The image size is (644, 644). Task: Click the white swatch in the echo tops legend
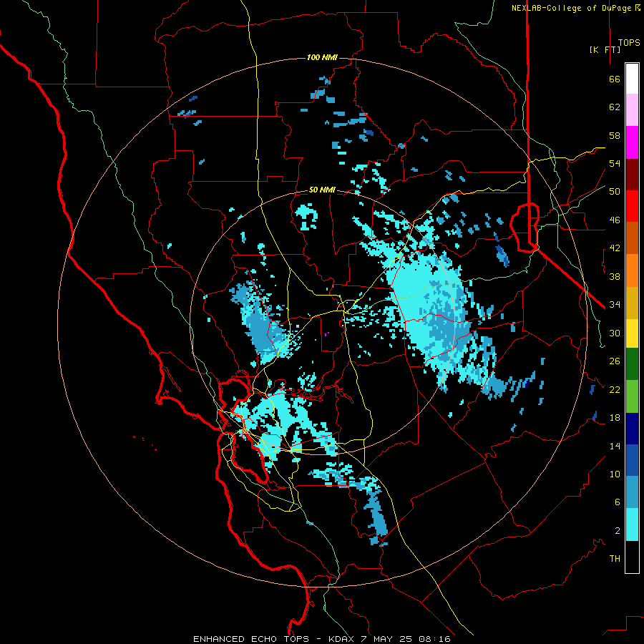[632, 79]
